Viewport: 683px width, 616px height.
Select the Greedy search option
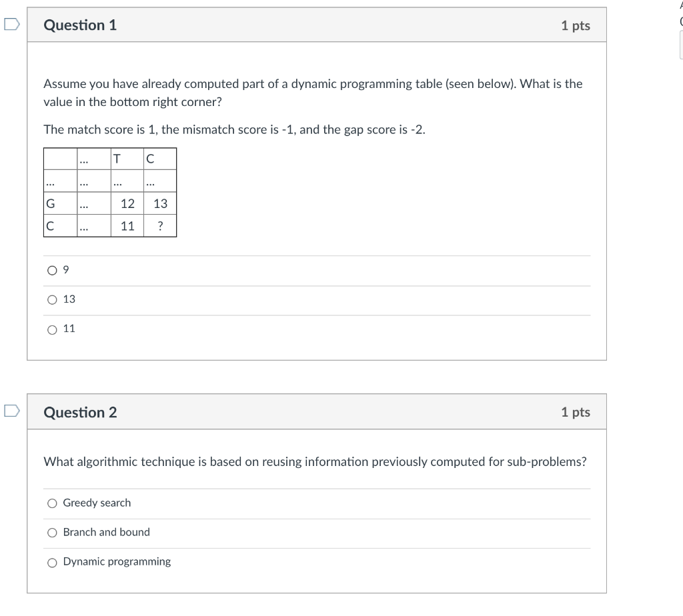tap(52, 503)
